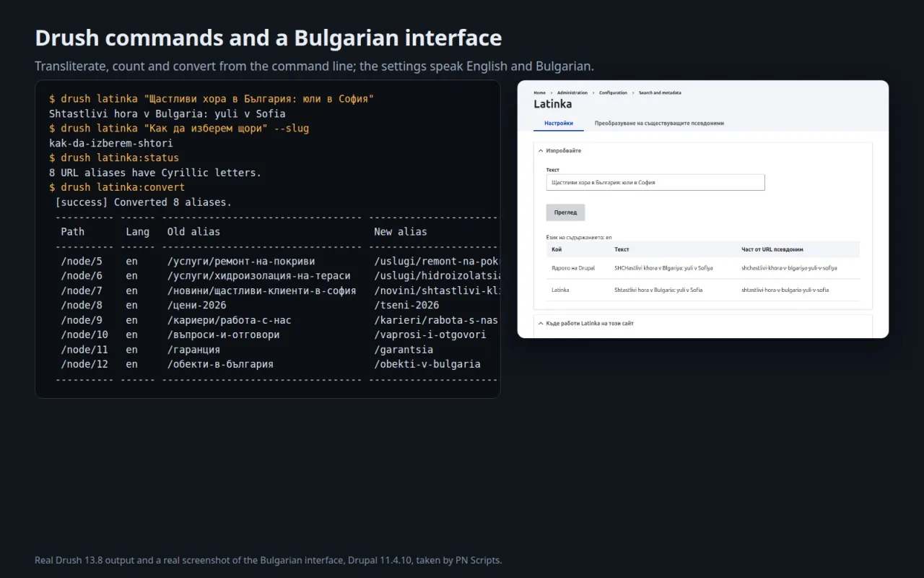Click the Преглед button
Screen dimensions: 924x578
tap(565, 212)
